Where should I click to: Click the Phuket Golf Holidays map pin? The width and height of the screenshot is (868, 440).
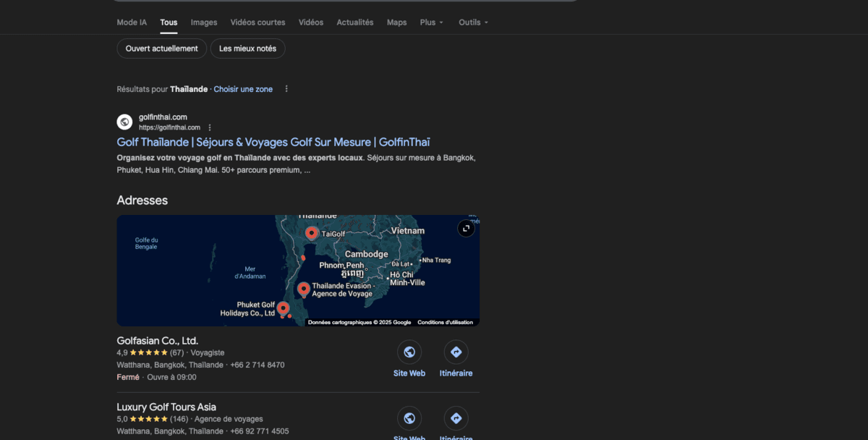pyautogui.click(x=283, y=308)
